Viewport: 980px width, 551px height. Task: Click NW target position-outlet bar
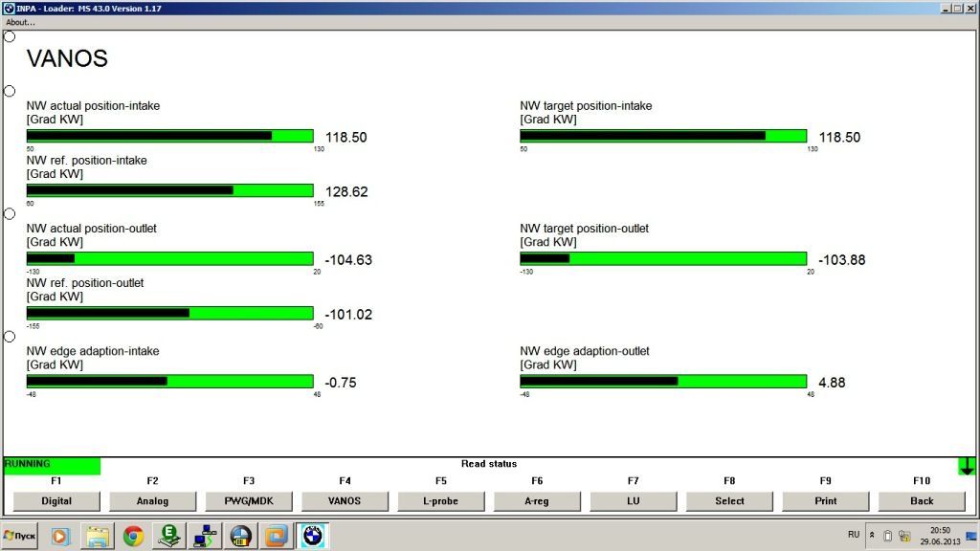[x=663, y=258]
